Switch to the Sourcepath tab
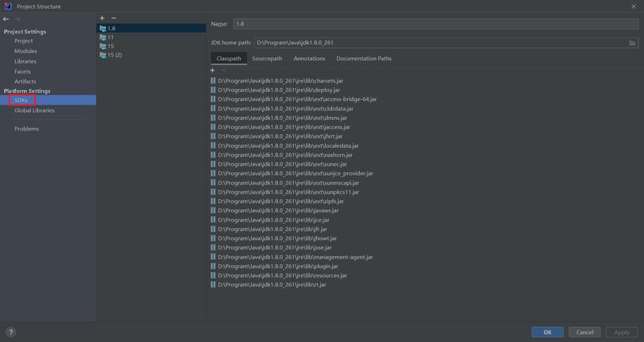 point(267,58)
